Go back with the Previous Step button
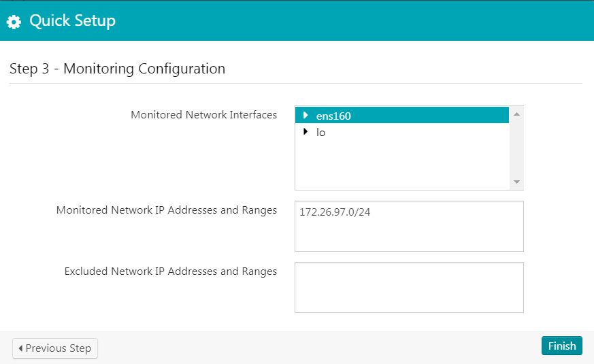Screen dimensions: 594x364 coord(55,348)
